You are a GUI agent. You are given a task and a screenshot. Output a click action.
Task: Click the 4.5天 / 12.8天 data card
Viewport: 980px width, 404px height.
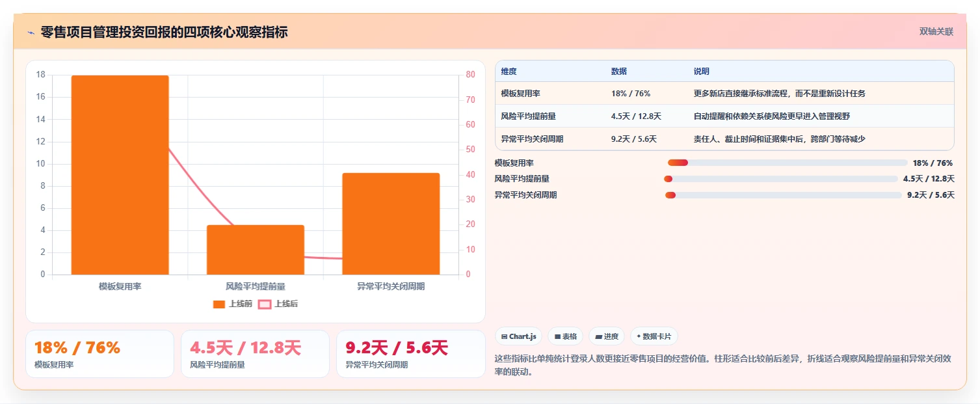coord(255,354)
